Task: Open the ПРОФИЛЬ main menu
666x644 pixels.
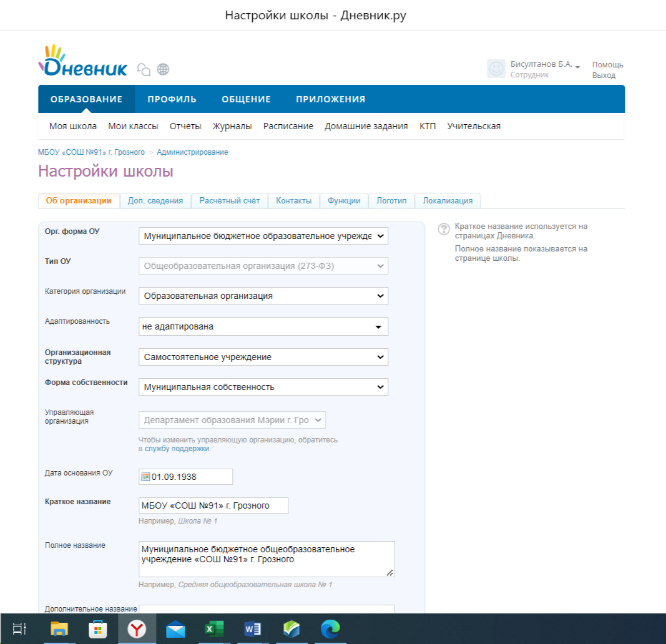Action: (x=172, y=99)
